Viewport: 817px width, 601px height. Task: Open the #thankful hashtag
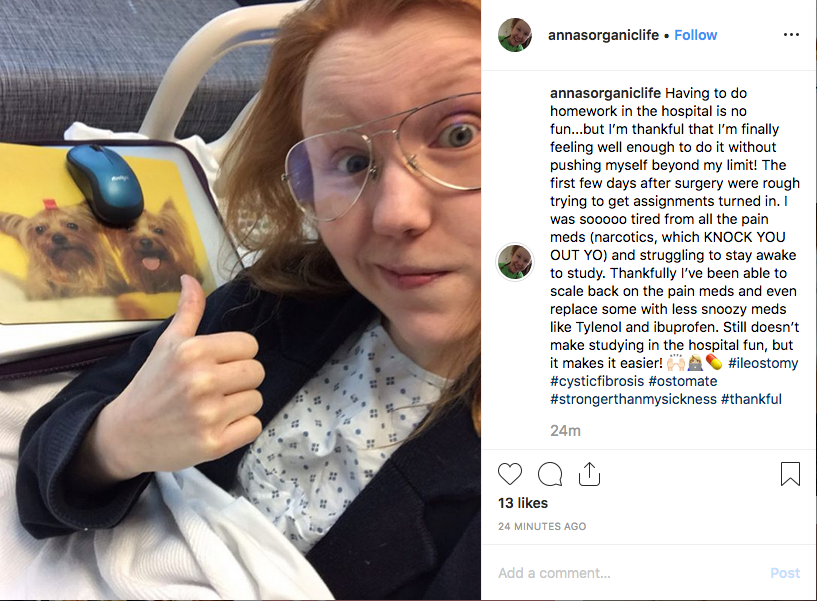tap(751, 399)
